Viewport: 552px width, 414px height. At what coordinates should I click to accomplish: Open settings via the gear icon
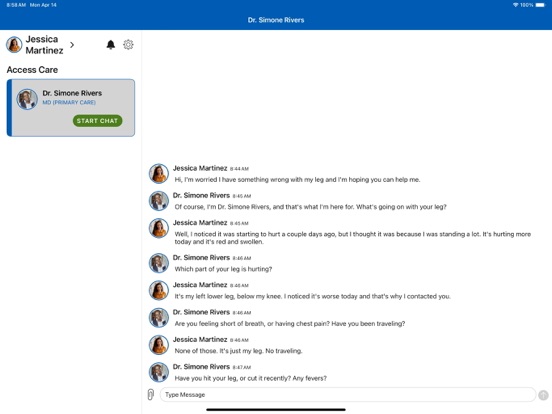[128, 45]
